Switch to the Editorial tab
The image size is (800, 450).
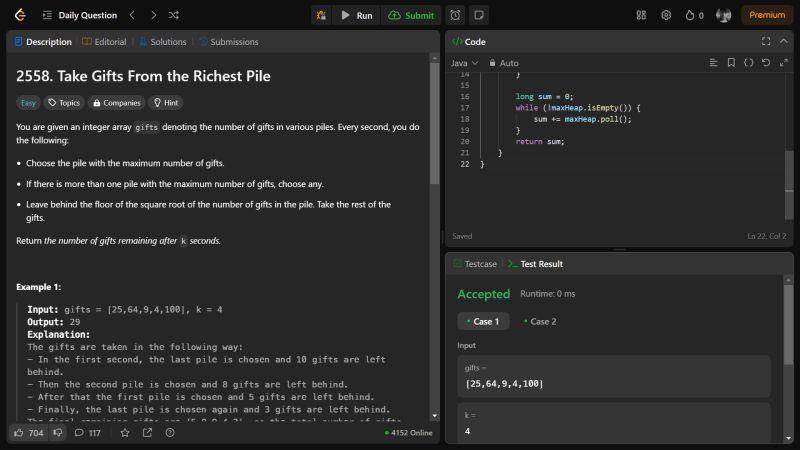[x=104, y=42]
